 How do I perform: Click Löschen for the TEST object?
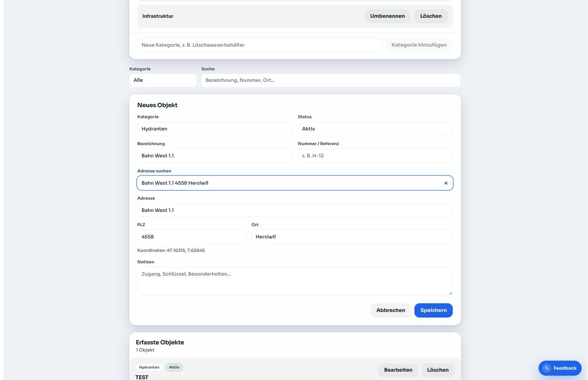[x=438, y=370]
